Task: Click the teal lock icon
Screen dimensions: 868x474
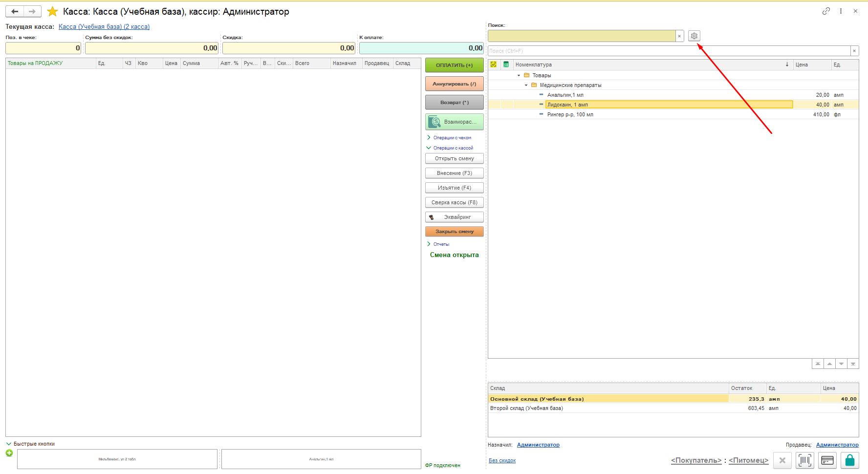Action: point(850,460)
